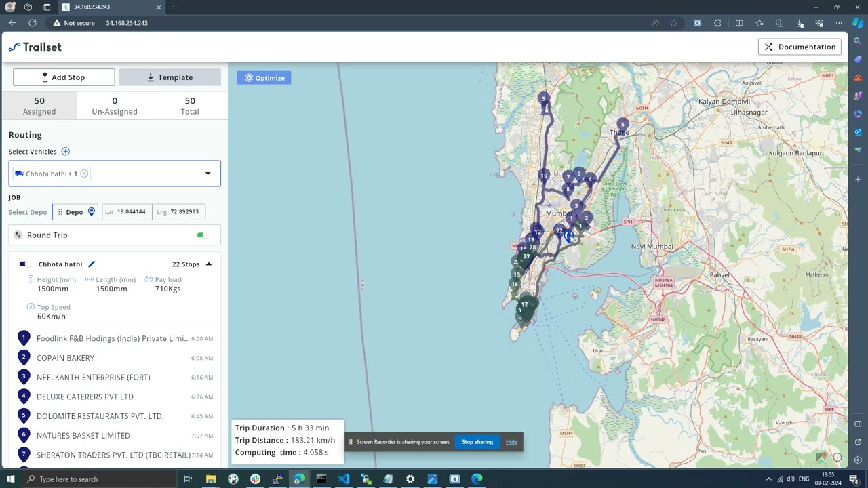Screen dimensions: 868x488
Task: Open Copilot in the browser sidebar
Action: tap(858, 23)
